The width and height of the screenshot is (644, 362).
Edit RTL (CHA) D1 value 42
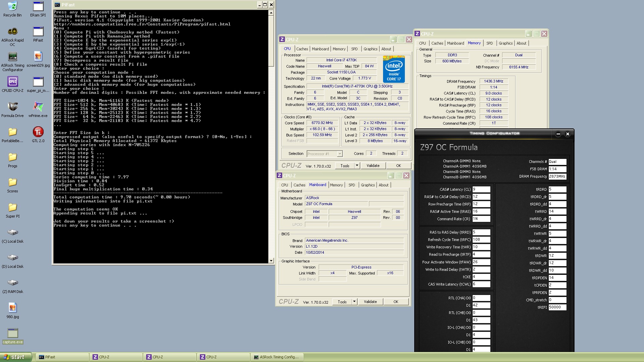[481, 305]
